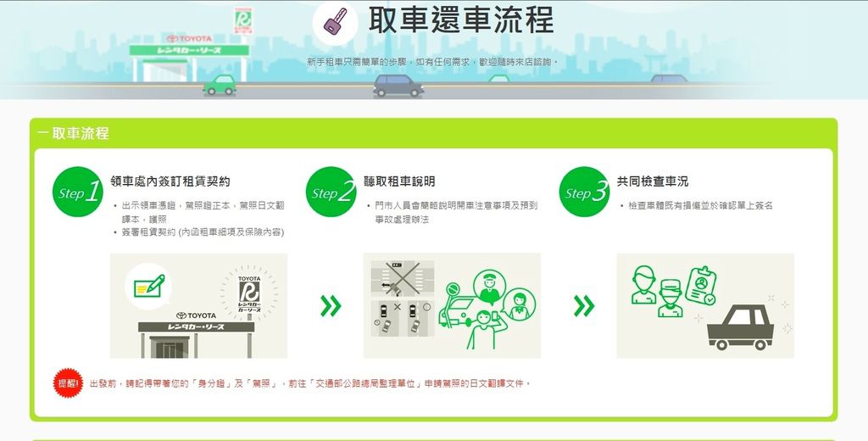The width and height of the screenshot is (868, 441).
Task: Open the Step 3 car inspection illustration
Action: 705,306
